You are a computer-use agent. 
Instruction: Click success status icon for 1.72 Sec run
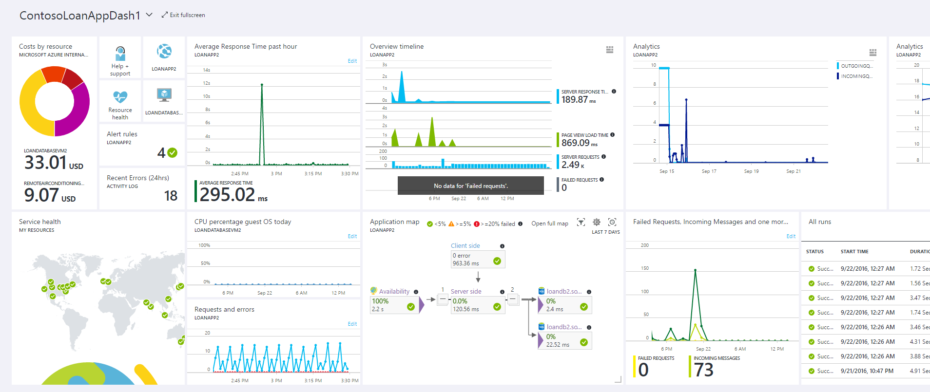[811, 269]
